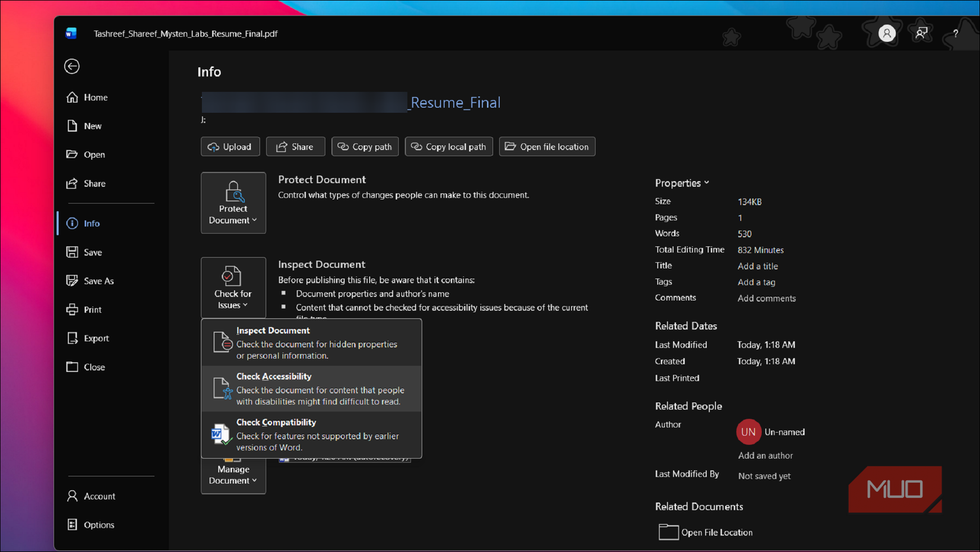Click Add an author field

click(x=766, y=456)
